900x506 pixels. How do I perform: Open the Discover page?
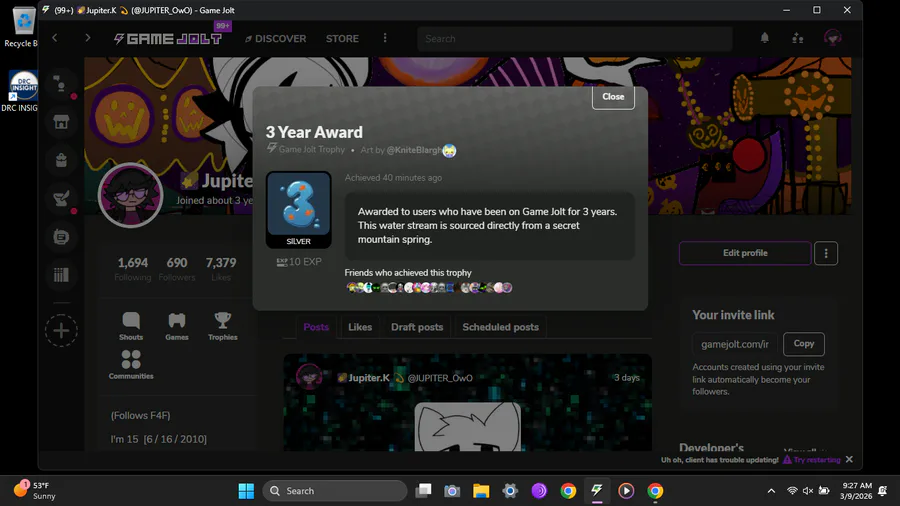click(x=276, y=38)
